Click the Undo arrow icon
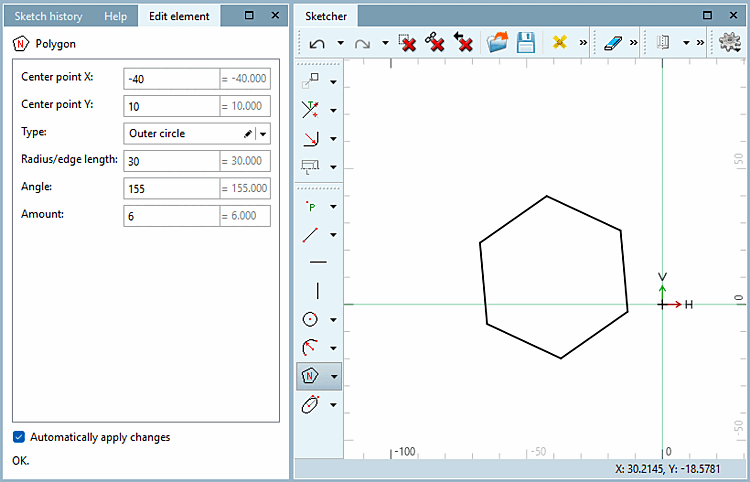 [317, 44]
